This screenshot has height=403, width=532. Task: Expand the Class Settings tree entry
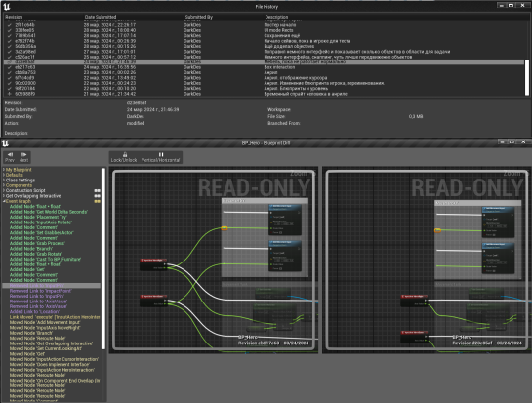click(4, 181)
